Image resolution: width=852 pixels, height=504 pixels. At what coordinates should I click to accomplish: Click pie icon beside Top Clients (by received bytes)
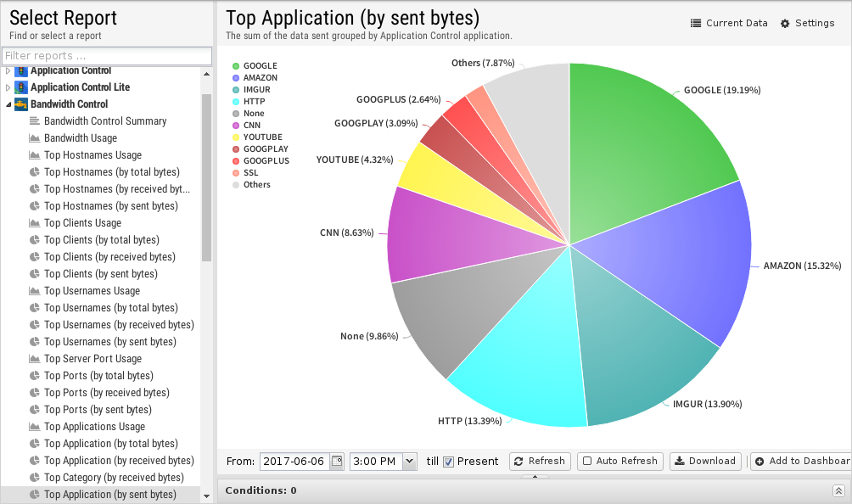pyautogui.click(x=34, y=257)
